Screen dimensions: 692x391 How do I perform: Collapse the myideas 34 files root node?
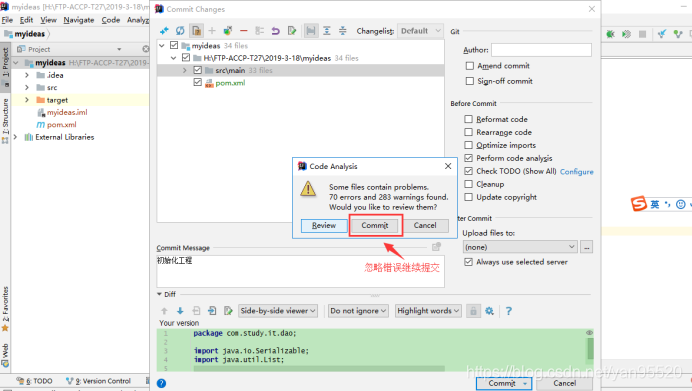pyautogui.click(x=162, y=45)
